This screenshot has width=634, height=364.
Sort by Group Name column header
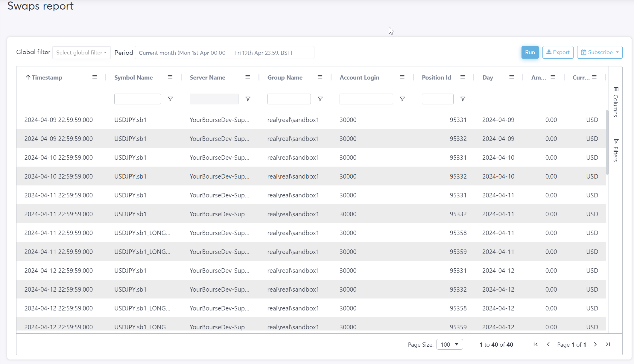click(285, 77)
